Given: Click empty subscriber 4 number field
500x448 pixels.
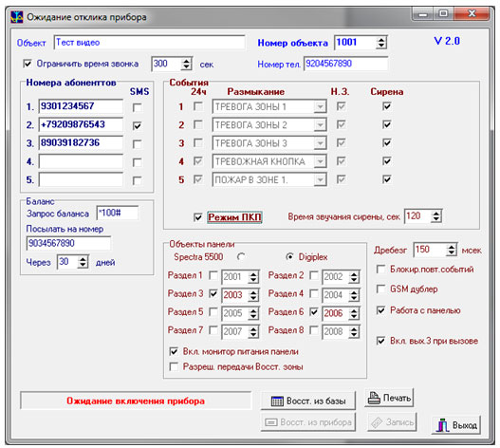Looking at the screenshot, I should [x=81, y=161].
